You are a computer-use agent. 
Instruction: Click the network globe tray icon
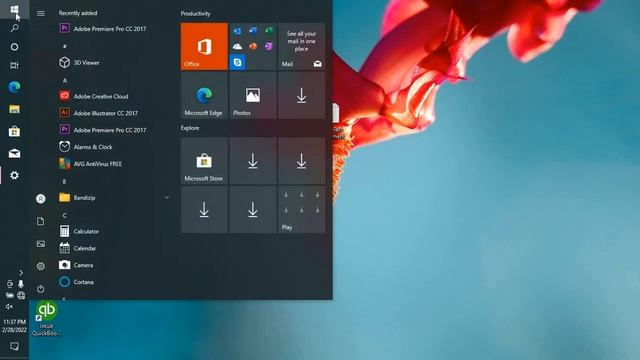(x=21, y=295)
